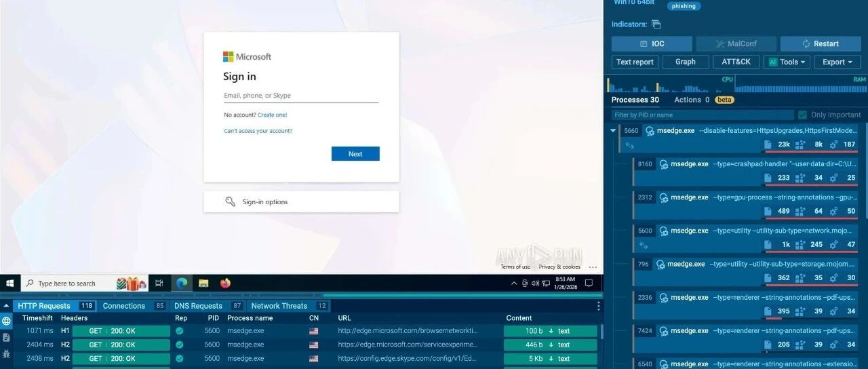868x369 pixels.
Task: Click the RAM usage graph
Action: [801, 84]
